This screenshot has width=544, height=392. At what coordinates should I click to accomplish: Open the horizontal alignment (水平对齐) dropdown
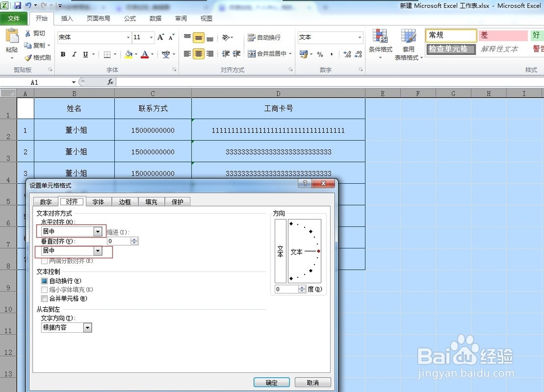97,231
